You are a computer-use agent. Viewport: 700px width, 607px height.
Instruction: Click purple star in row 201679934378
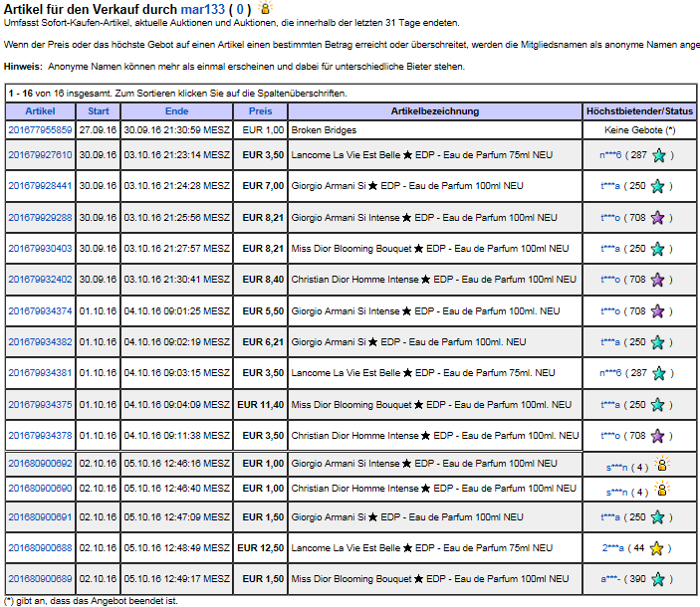[657, 436]
